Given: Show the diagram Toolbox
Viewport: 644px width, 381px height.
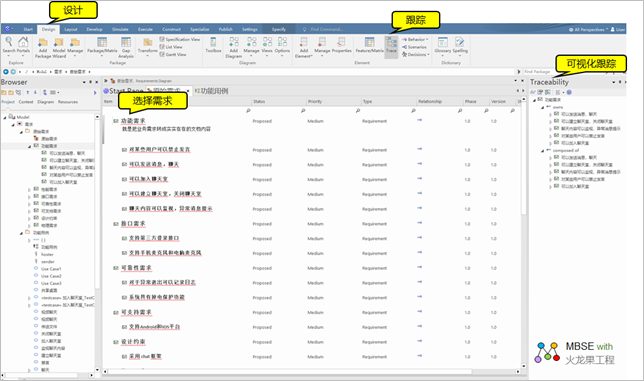Looking at the screenshot, I should coord(213,45).
